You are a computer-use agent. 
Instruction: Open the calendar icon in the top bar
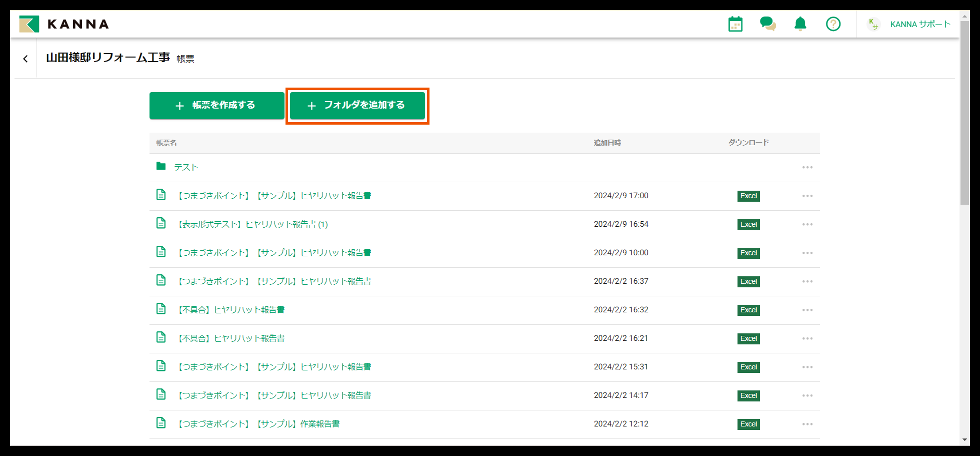(x=735, y=24)
